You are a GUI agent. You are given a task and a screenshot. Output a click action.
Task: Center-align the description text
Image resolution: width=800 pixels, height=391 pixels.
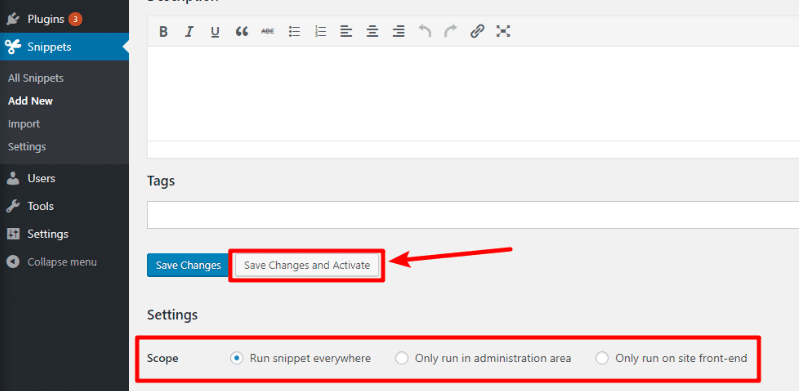pos(372,32)
